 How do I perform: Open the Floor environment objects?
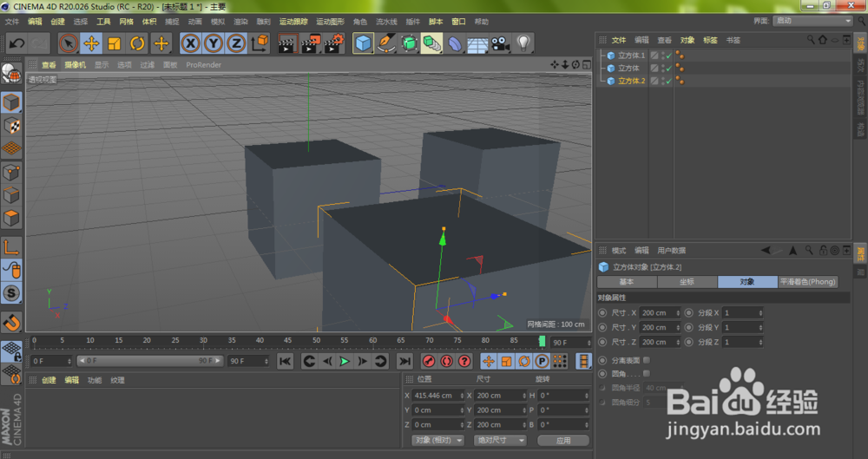tap(477, 43)
